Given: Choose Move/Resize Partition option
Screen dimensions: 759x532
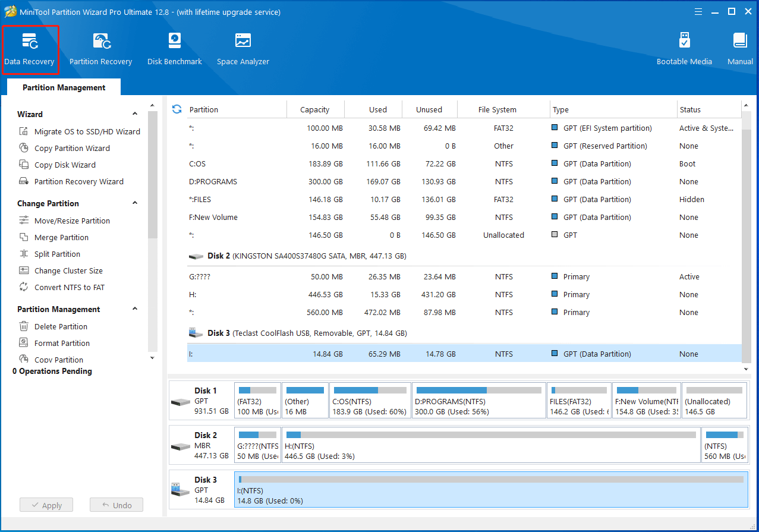Looking at the screenshot, I should point(72,221).
